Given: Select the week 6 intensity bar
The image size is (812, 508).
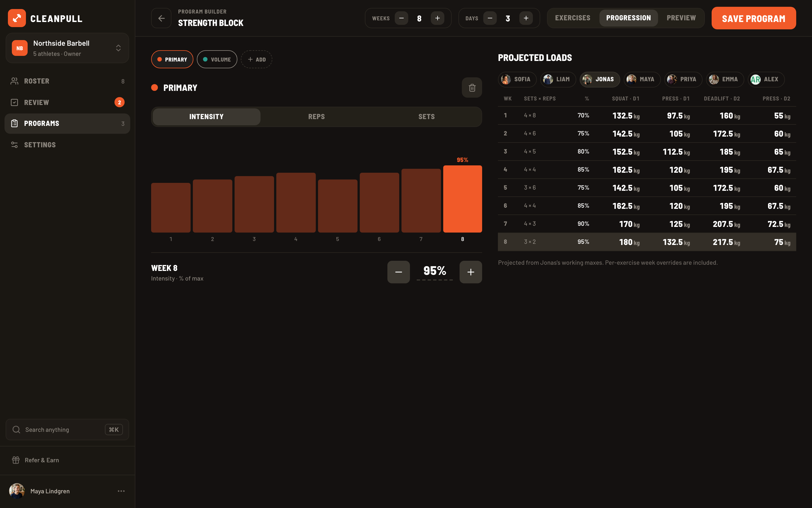Looking at the screenshot, I should pos(379,203).
